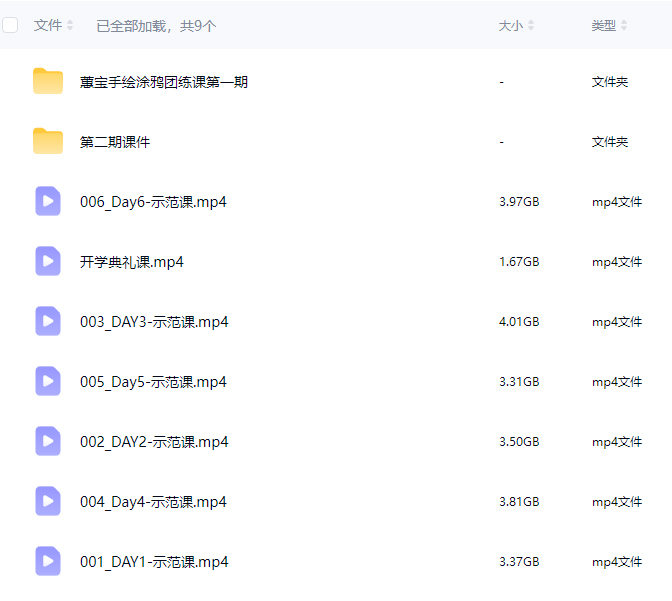The width and height of the screenshot is (672, 601).
Task: Click the video icon for 006_Day6-示范课.mp4
Action: click(x=48, y=201)
